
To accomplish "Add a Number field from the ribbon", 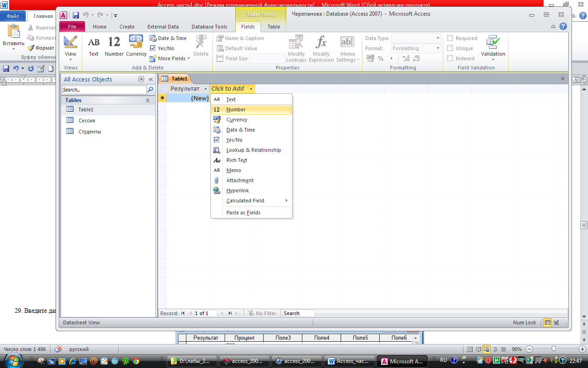I will click(x=114, y=46).
